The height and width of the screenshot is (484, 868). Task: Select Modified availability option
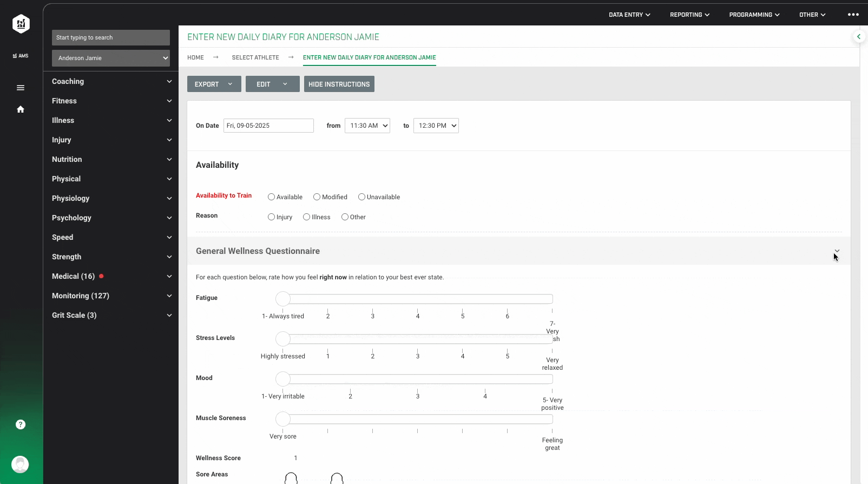pos(317,197)
